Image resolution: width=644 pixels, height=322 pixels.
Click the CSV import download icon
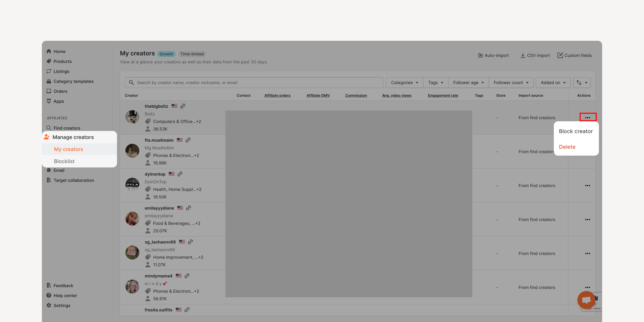522,55
